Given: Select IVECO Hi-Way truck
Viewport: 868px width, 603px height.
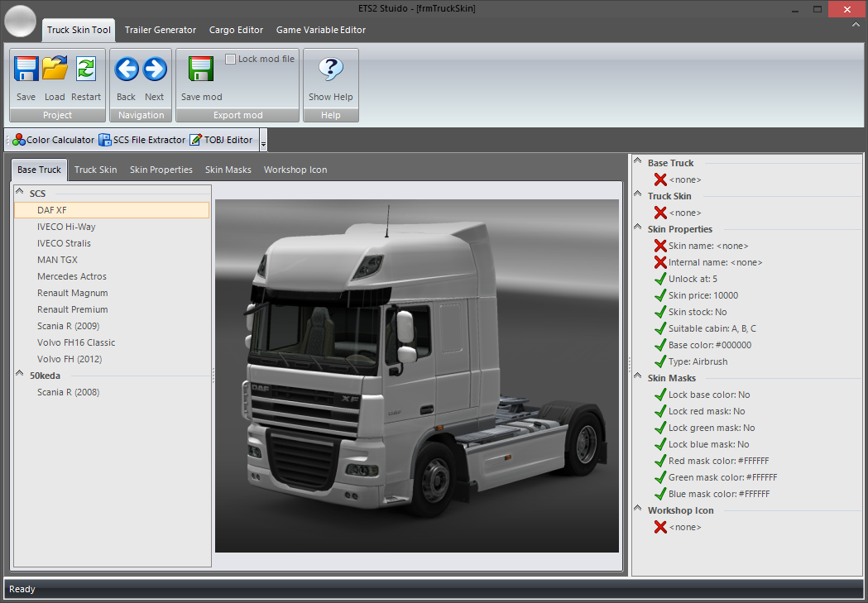Looking at the screenshot, I should coord(112,227).
